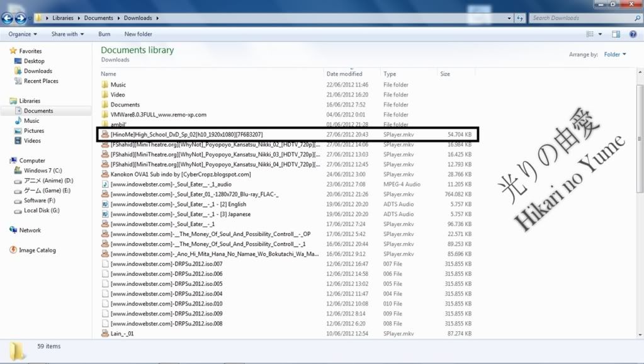
Task: Open the Arrange by Folder dropdown
Action: [615, 55]
